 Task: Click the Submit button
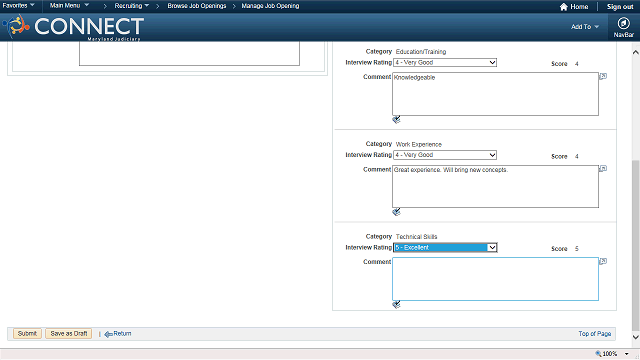coord(27,333)
